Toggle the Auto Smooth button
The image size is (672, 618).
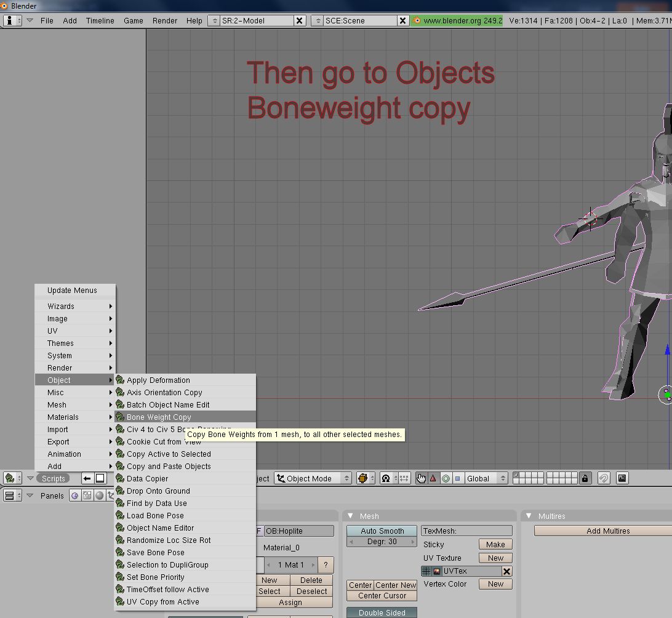click(382, 531)
